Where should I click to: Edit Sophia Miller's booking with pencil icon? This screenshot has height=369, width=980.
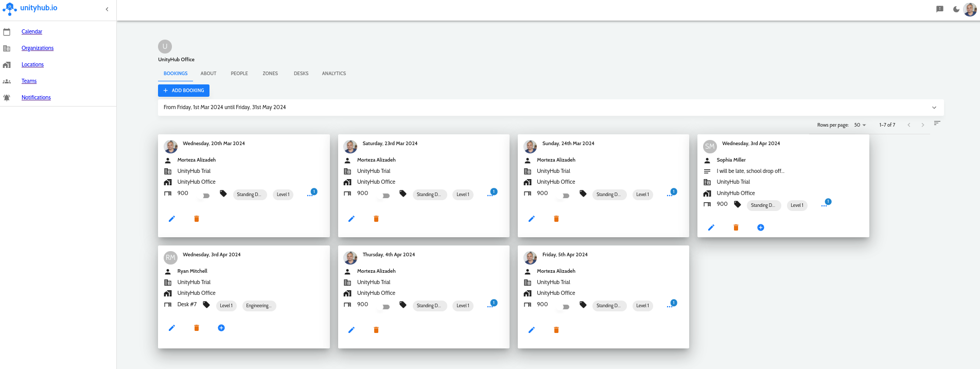711,227
